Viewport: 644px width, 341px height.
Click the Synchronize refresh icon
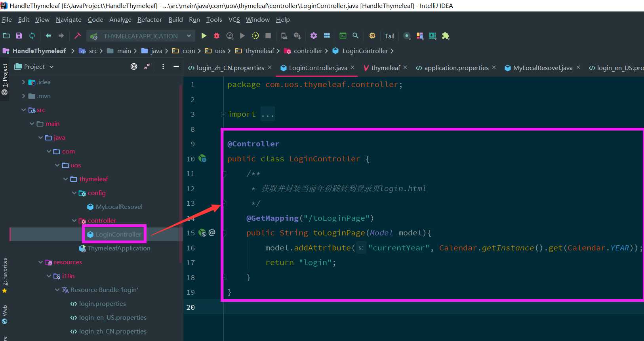point(32,36)
